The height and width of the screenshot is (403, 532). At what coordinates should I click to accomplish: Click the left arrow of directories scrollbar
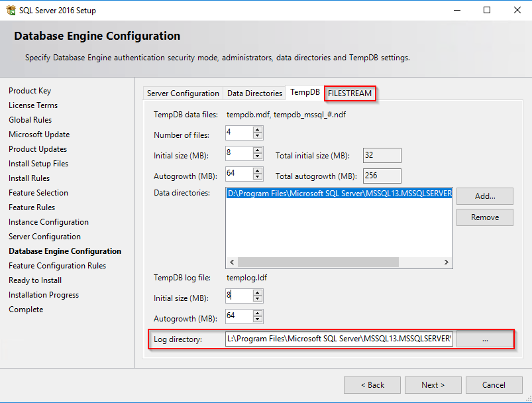232,262
